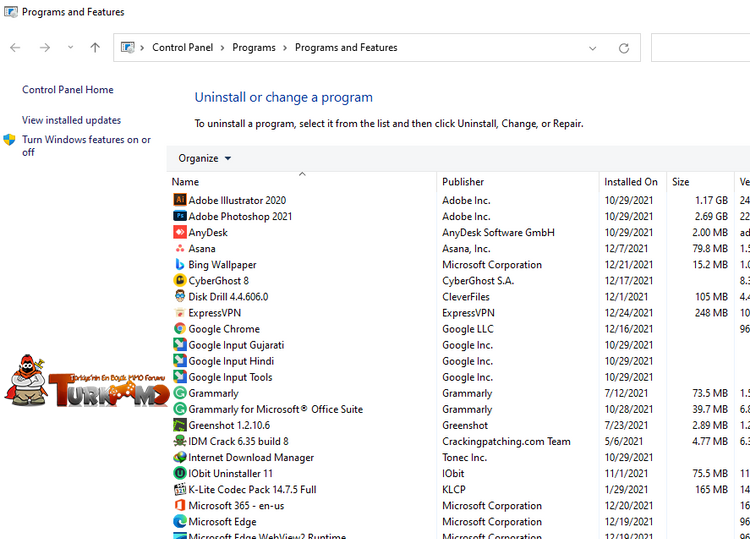Click the CleverFiles publisher cell
This screenshot has height=539, width=750.
466,297
